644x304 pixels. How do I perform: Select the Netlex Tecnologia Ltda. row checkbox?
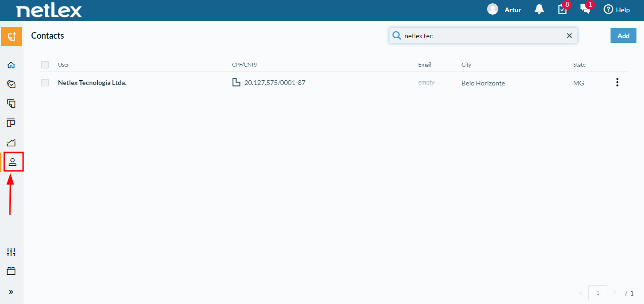pos(45,83)
